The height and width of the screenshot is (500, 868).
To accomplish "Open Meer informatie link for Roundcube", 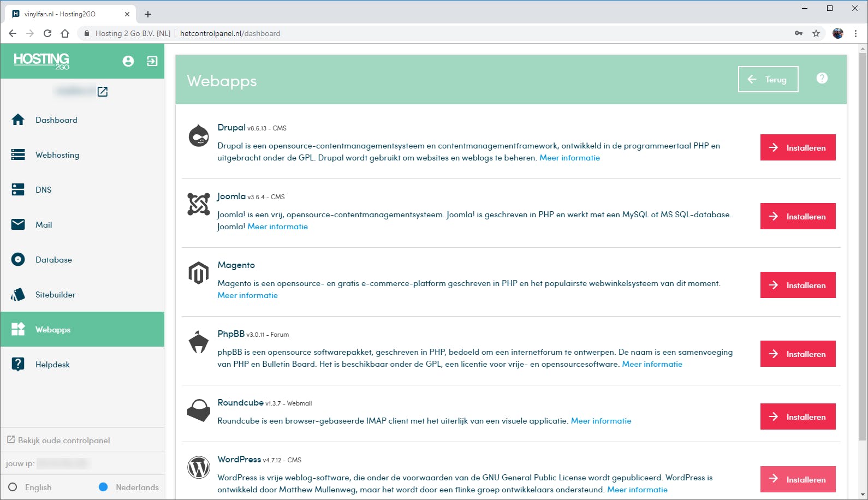I will (x=601, y=421).
